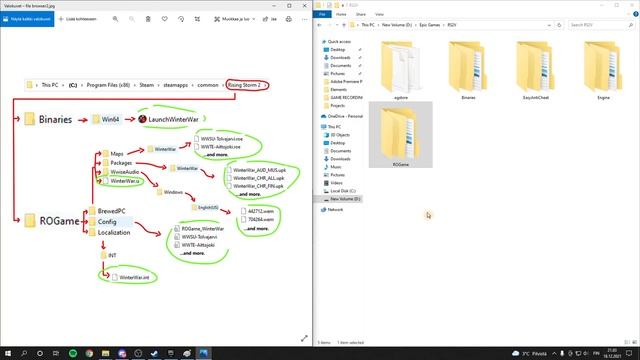Screen dimensions: 640x360
Task: Show hidden system tray icons
Action: tap(554, 353)
